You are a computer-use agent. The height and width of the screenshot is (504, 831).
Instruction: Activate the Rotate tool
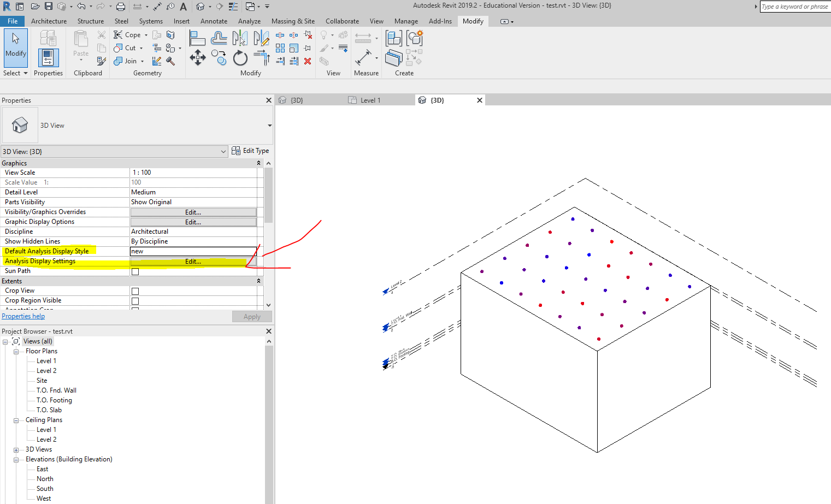pyautogui.click(x=239, y=57)
